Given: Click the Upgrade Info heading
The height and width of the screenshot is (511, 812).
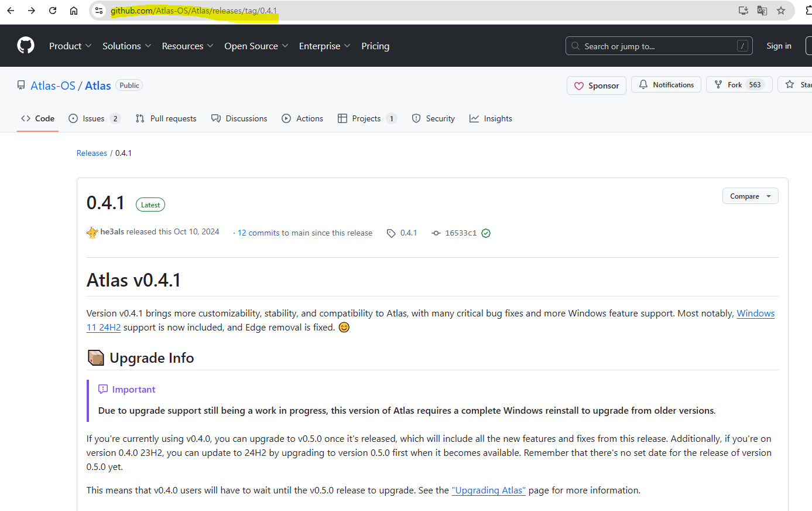Looking at the screenshot, I should click(141, 358).
